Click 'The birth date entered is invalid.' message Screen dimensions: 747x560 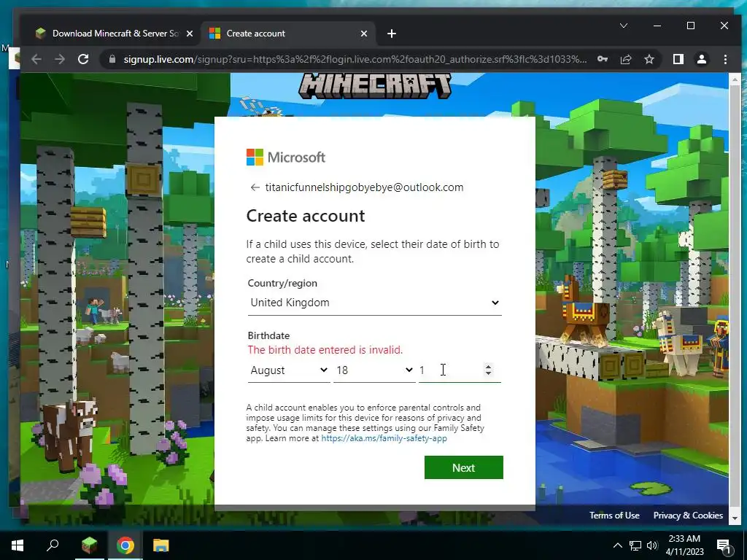coord(325,350)
